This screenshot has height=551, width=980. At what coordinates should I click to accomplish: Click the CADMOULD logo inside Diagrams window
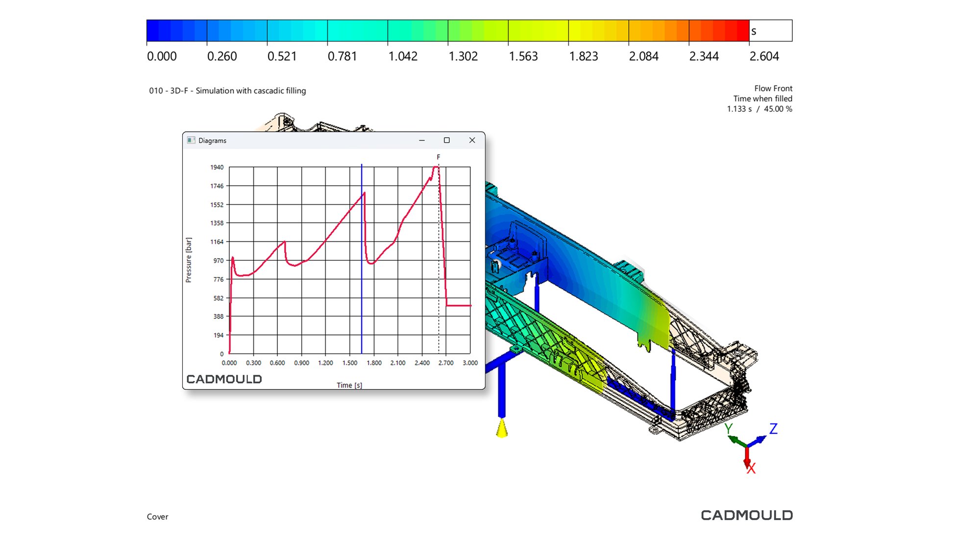click(x=224, y=379)
